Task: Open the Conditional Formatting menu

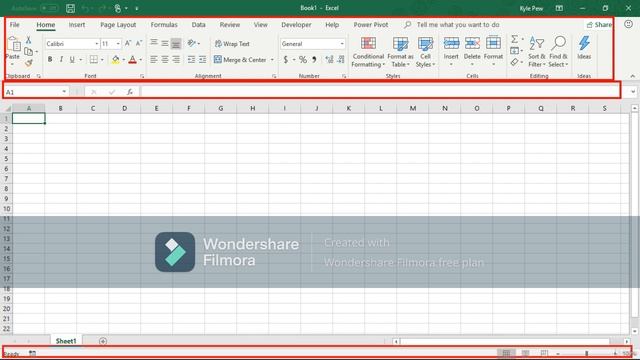Action: coord(368,52)
